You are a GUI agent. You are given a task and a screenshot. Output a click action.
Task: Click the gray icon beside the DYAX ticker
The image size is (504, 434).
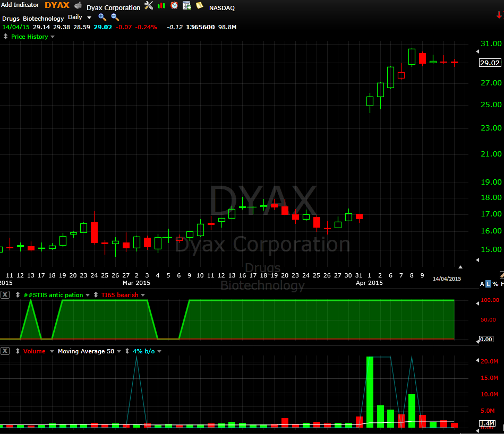tap(78, 6)
